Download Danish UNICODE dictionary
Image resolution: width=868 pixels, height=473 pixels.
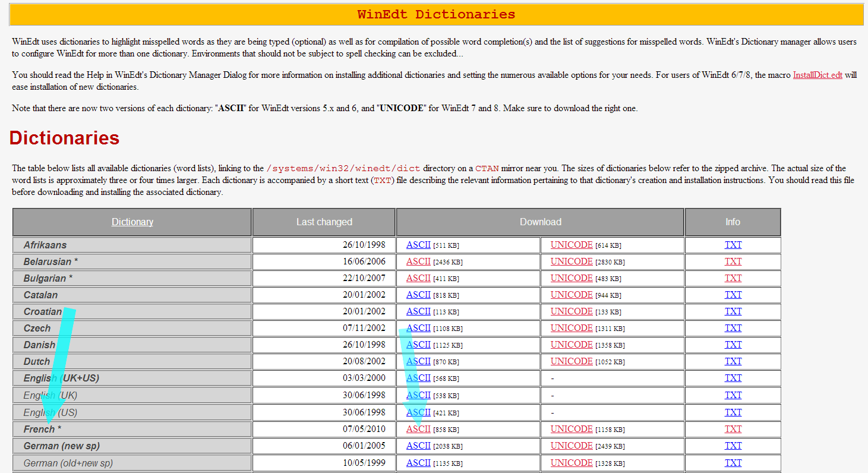(572, 345)
